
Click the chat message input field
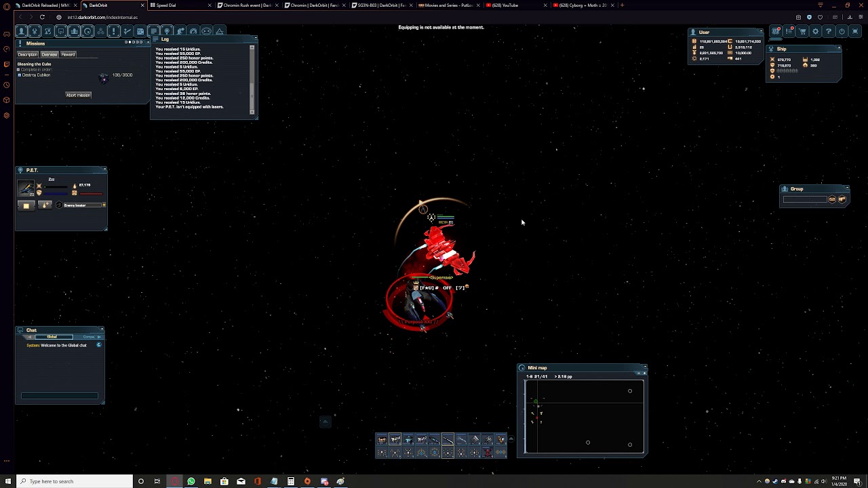click(60, 396)
